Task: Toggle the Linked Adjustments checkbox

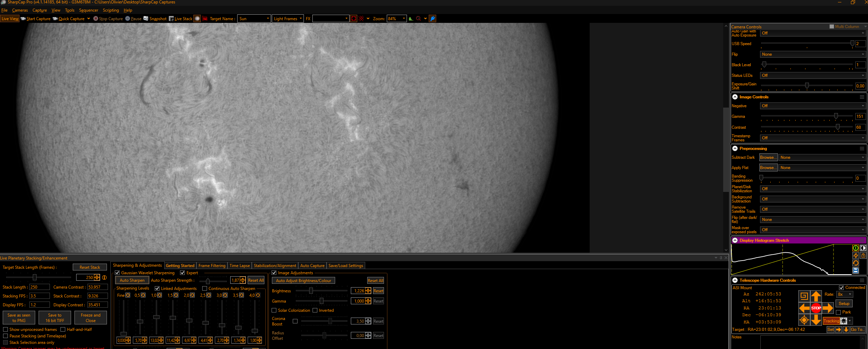Action: [157, 289]
